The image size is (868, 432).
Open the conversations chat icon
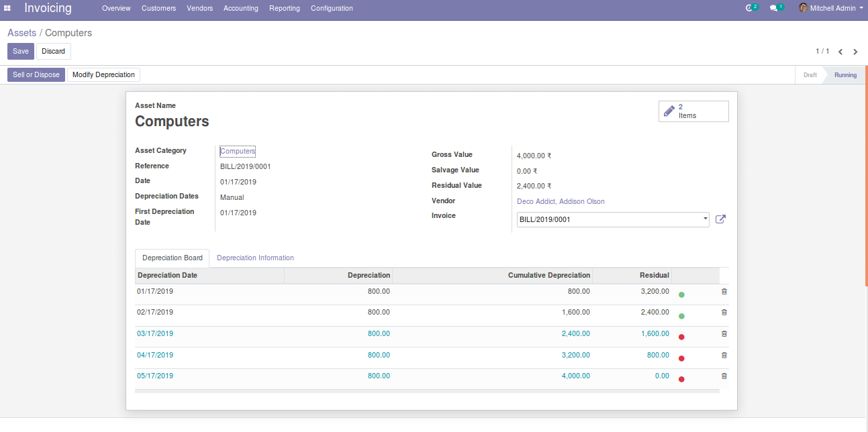pos(774,8)
